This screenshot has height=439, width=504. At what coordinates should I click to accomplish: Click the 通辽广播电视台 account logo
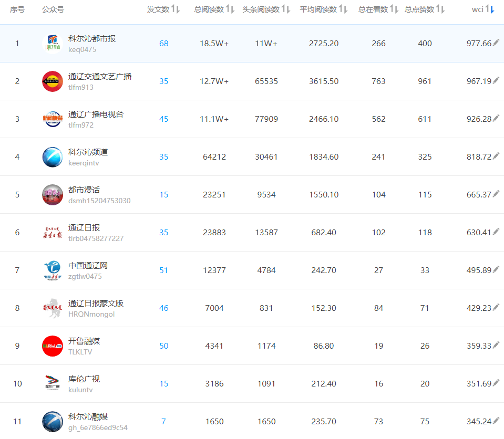click(53, 119)
